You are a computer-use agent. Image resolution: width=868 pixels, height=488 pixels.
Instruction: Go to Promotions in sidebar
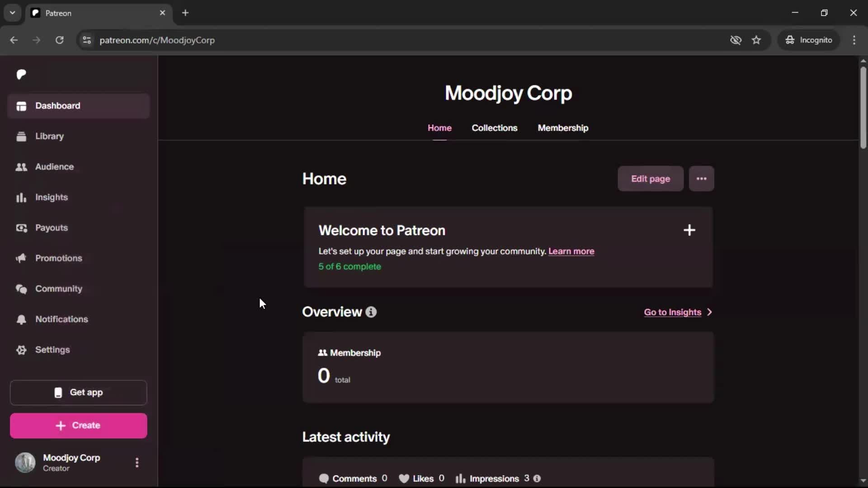coord(79,258)
